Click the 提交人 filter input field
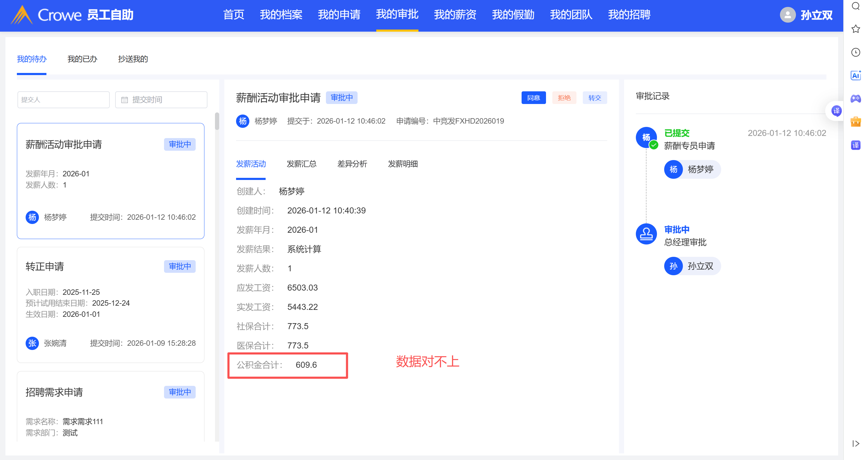Viewport: 868px width, 460px height. (63, 100)
